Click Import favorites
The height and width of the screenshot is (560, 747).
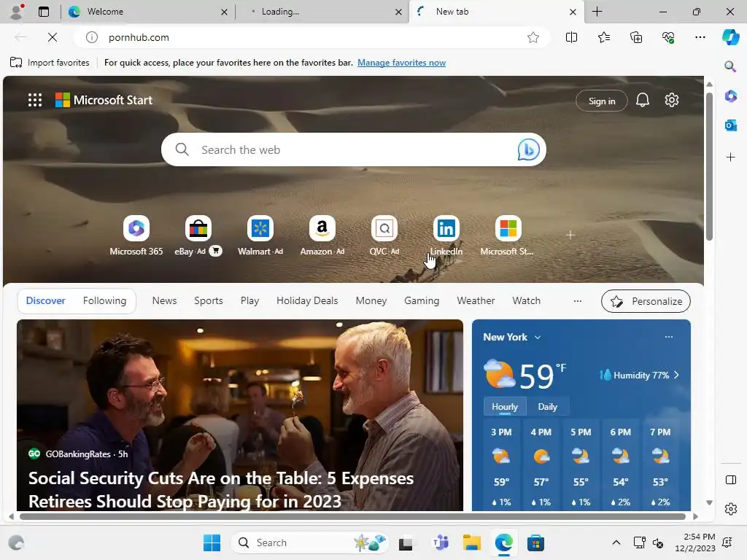pyautogui.click(x=50, y=63)
